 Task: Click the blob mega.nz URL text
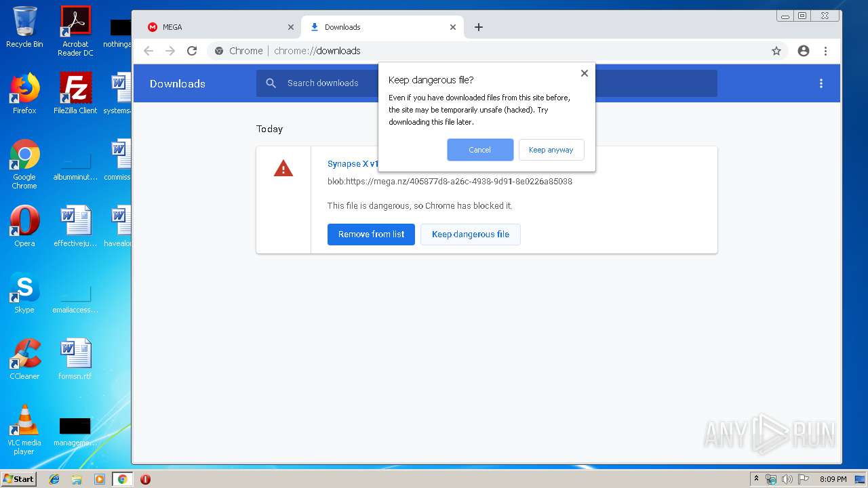(x=450, y=182)
